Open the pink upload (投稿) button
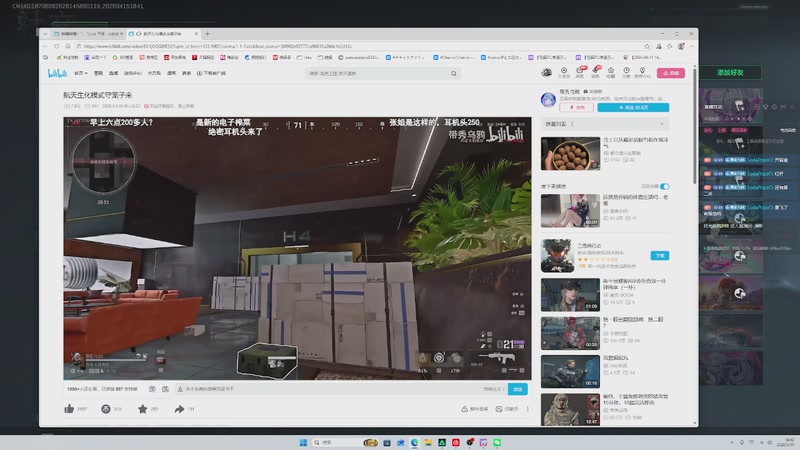 coord(670,73)
